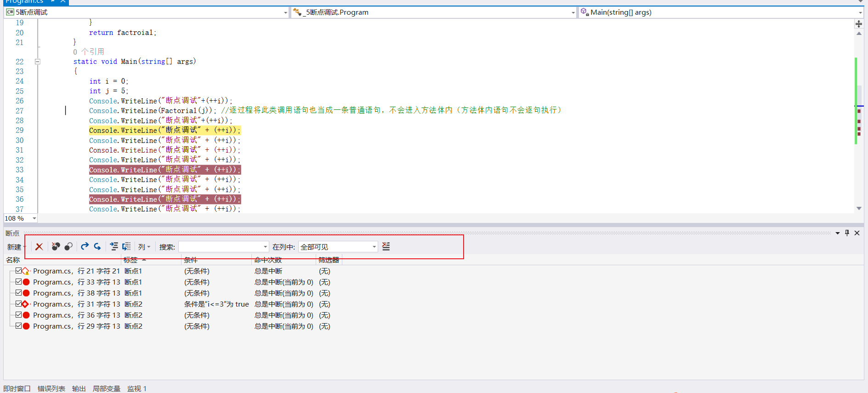This screenshot has width=868, height=393.
Task: Expand the search box history dropdown arrow
Action: tap(265, 247)
